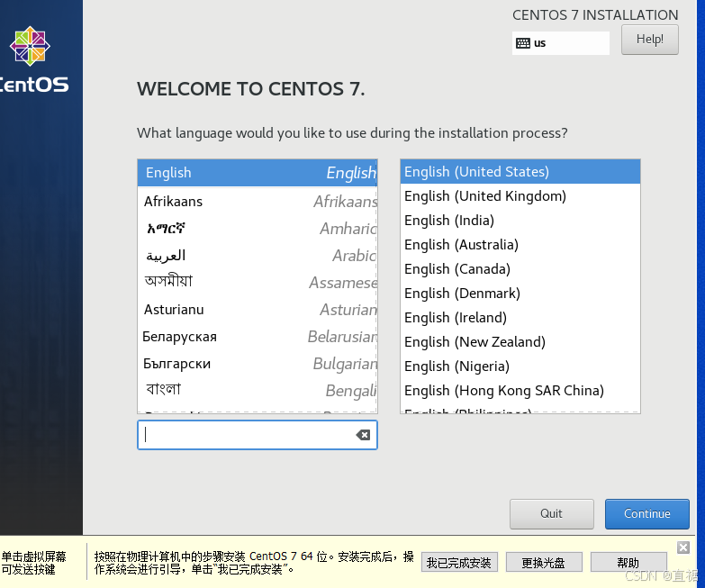705x588 pixels.
Task: Select Български (Bulgarian) language row
Action: pos(258,363)
